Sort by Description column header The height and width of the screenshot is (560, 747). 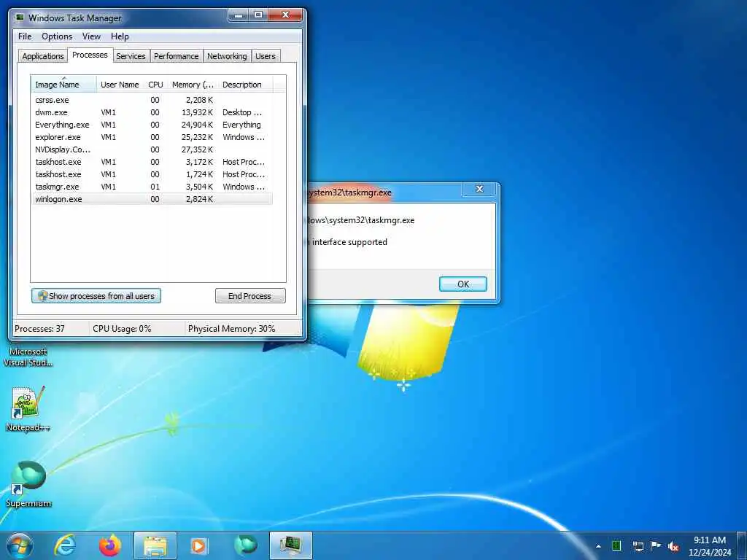coord(245,84)
